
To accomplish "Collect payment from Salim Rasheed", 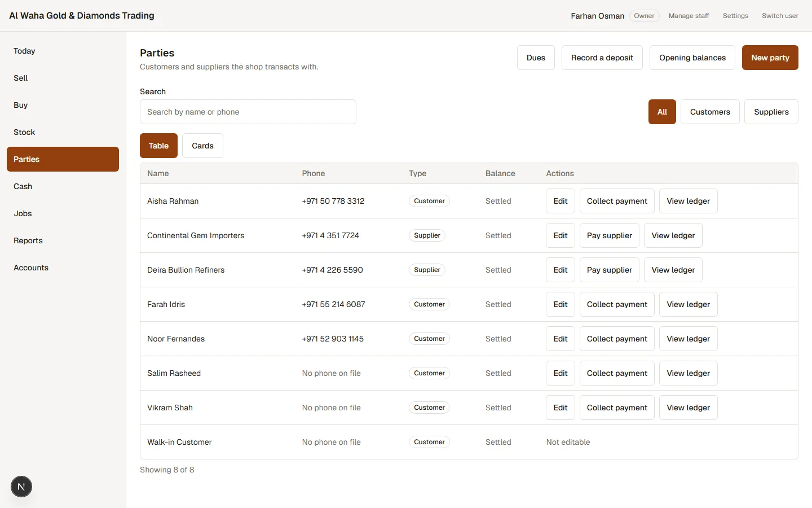I will point(617,373).
